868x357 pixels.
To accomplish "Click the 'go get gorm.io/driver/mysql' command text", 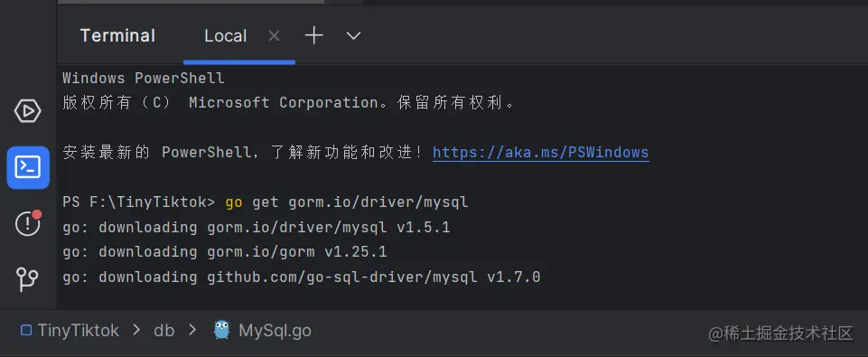I will [347, 202].
